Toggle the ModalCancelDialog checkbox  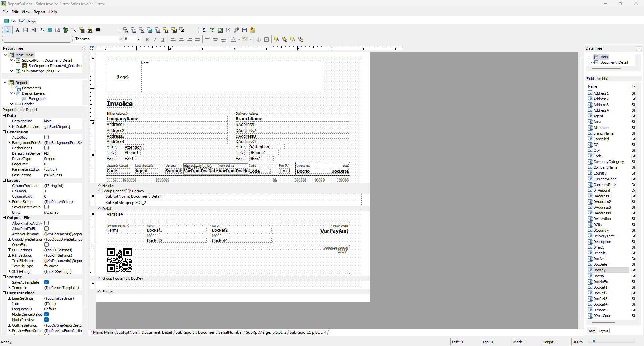(47, 314)
